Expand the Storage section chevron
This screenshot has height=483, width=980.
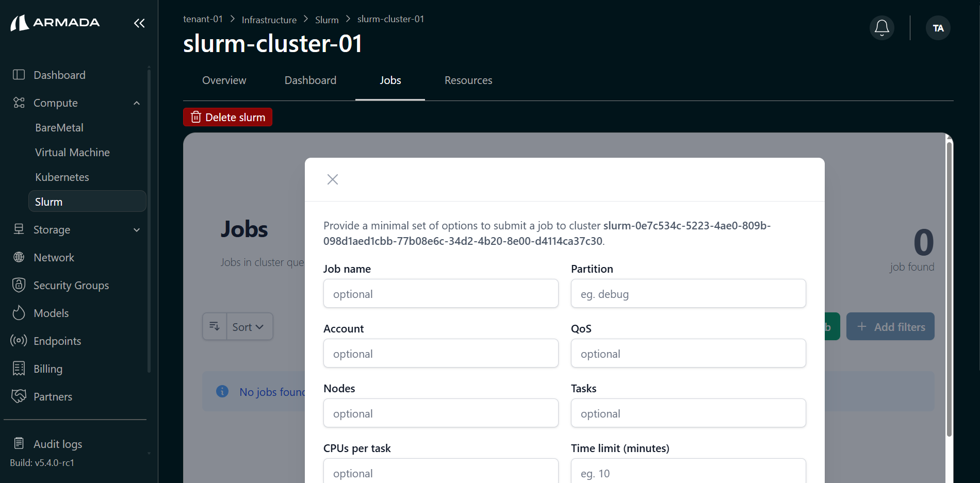pyautogui.click(x=137, y=230)
